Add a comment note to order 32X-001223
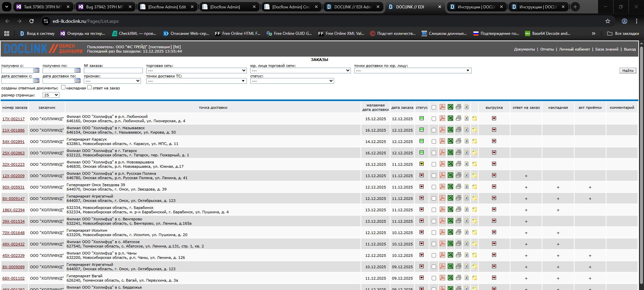Screen dimensions: 644x290 point(474,164)
